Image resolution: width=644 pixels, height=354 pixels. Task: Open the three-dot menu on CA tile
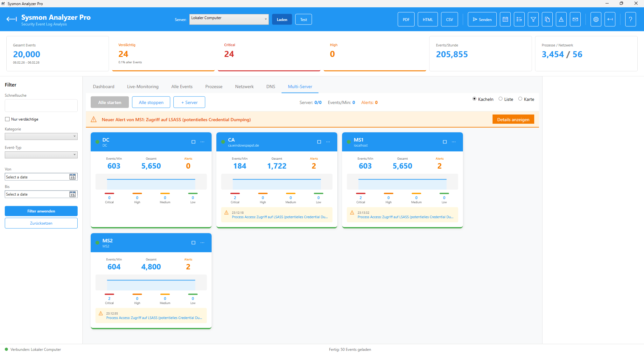[328, 142]
